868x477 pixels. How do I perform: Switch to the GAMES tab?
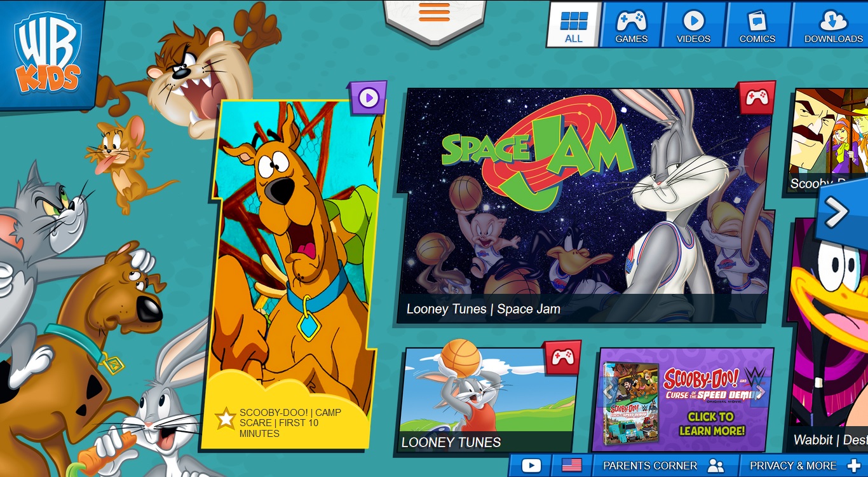click(631, 25)
